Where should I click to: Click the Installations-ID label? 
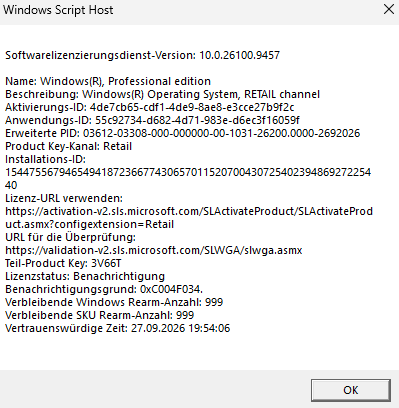click(45, 159)
